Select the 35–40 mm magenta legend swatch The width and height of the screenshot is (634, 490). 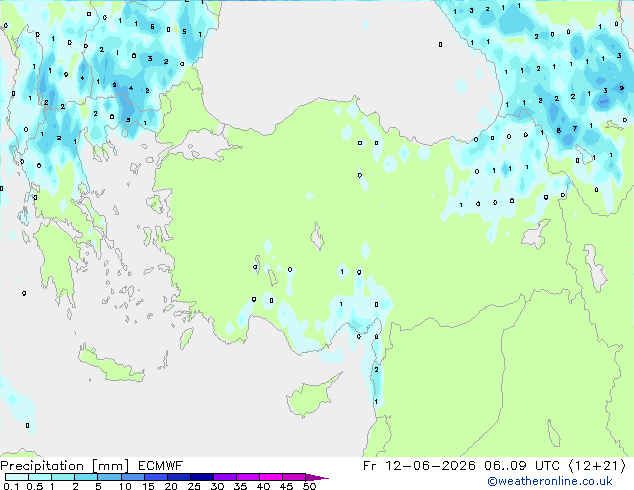(247, 477)
